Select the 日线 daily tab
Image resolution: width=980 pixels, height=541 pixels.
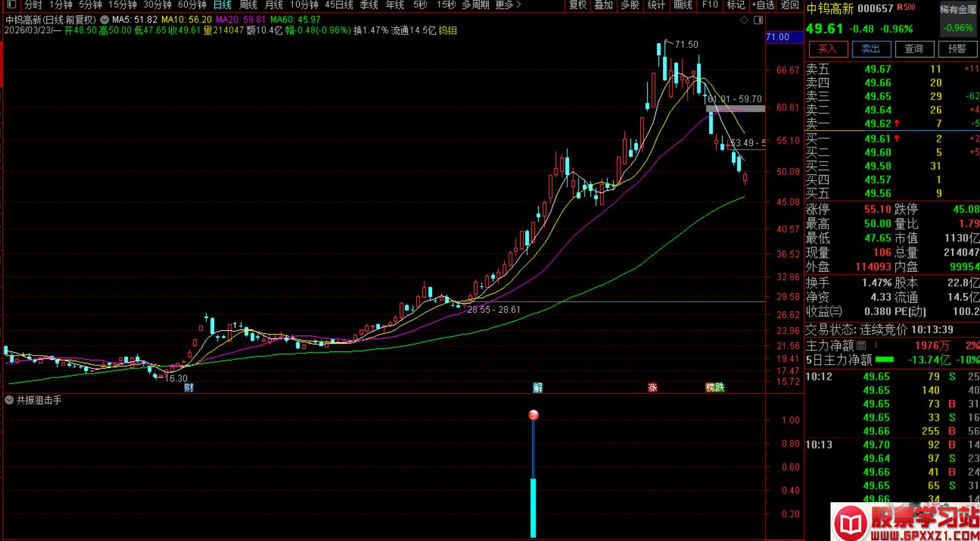[x=222, y=5]
